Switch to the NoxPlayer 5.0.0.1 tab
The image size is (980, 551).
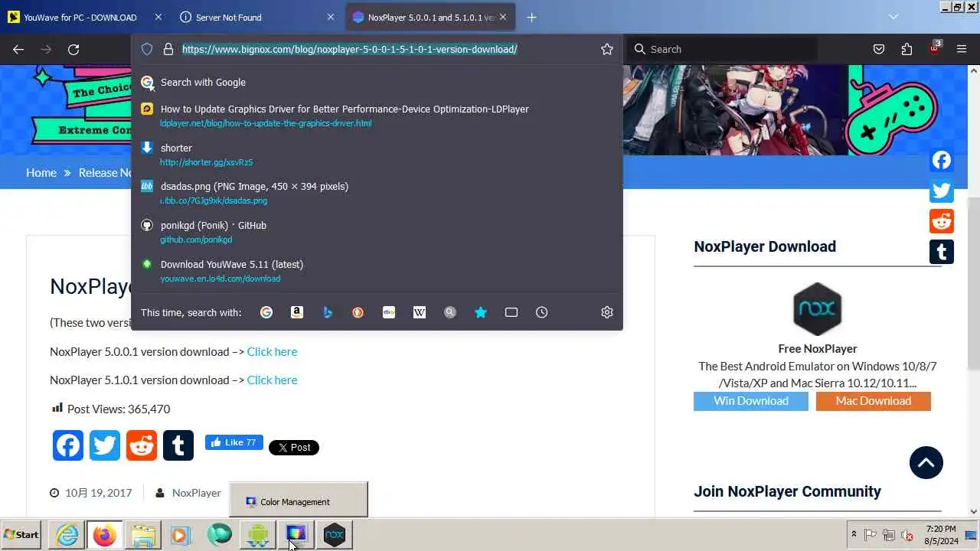click(x=430, y=17)
